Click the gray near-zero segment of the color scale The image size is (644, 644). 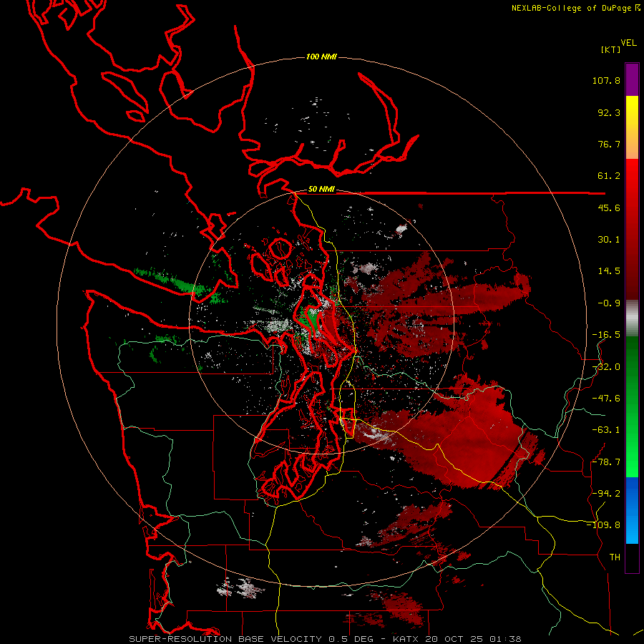[x=632, y=318]
